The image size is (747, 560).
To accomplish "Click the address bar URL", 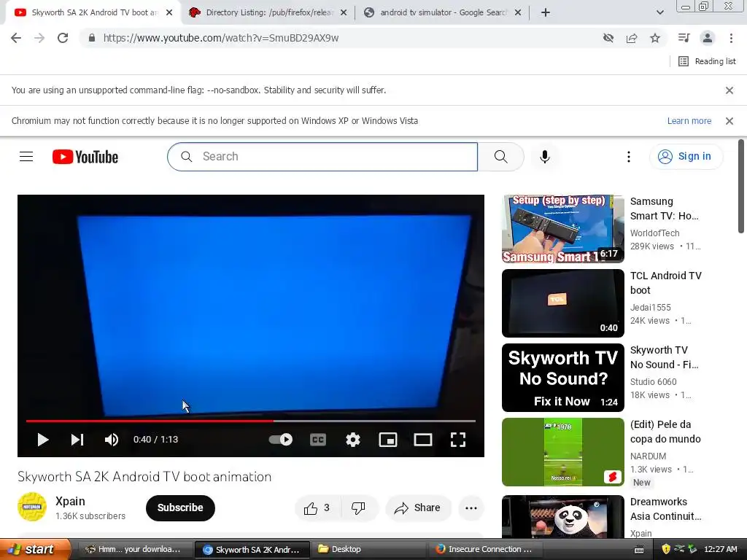I will pos(221,38).
